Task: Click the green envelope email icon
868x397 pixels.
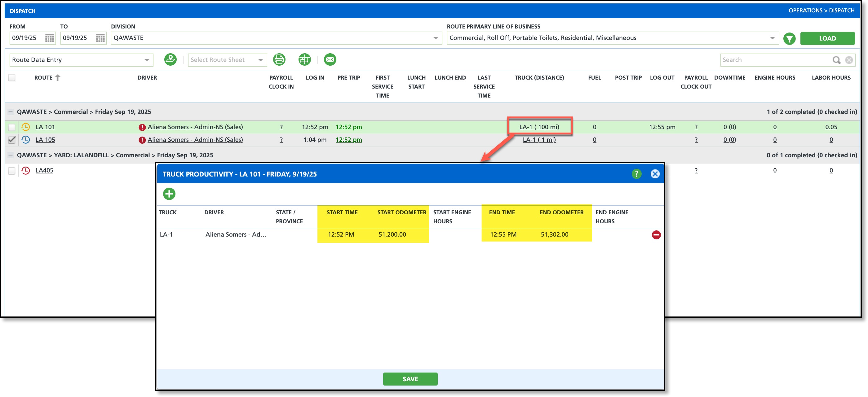Action: (x=330, y=59)
